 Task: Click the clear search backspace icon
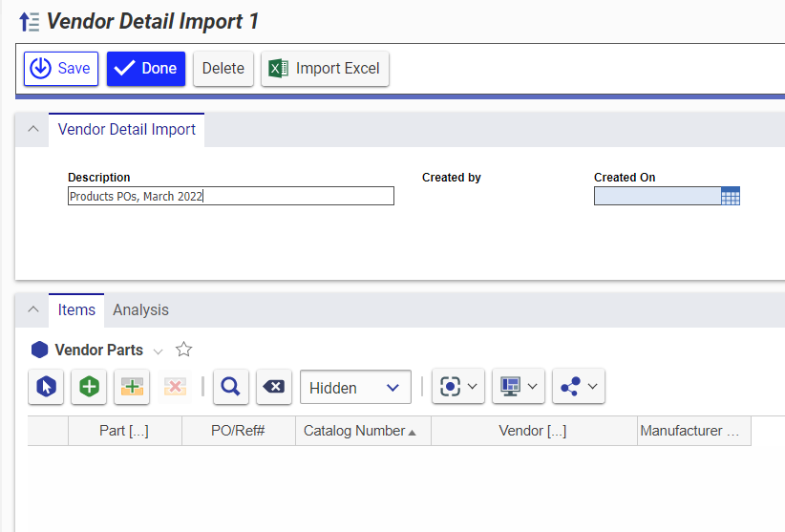click(274, 387)
